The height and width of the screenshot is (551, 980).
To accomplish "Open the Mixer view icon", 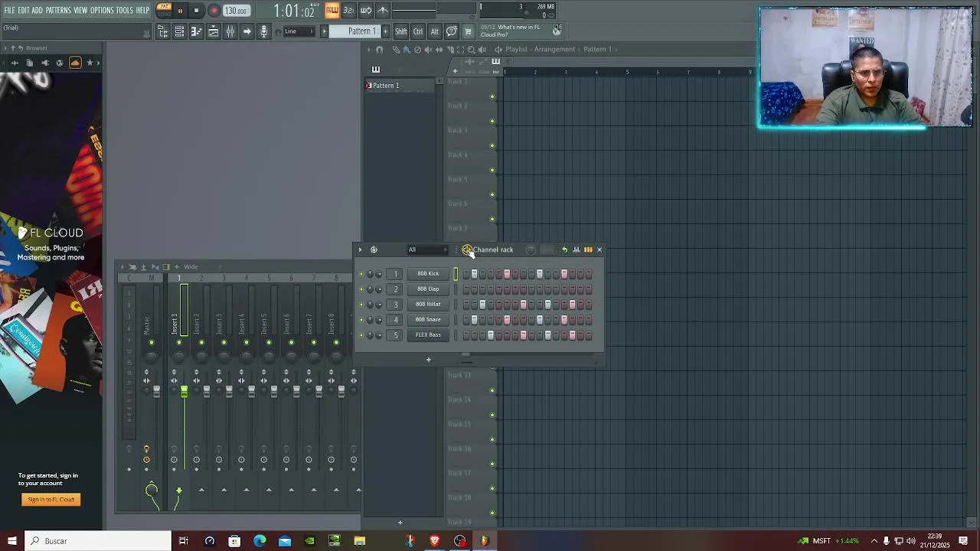I will (230, 31).
